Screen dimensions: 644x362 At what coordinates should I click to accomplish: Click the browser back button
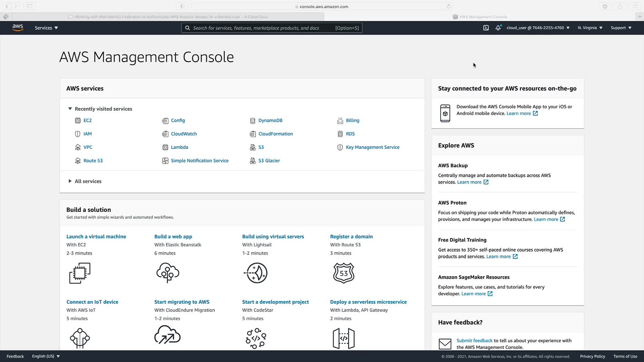tap(7, 6)
